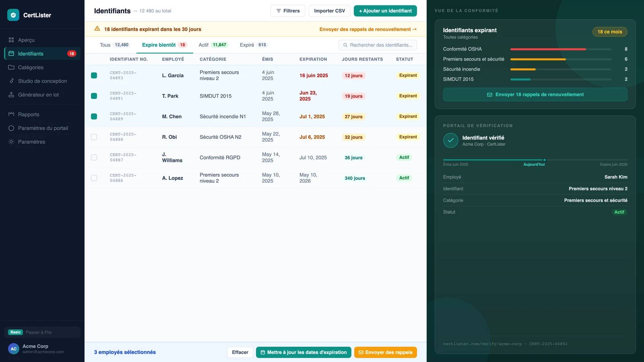
Task: Click the Effacer button
Action: tap(240, 352)
